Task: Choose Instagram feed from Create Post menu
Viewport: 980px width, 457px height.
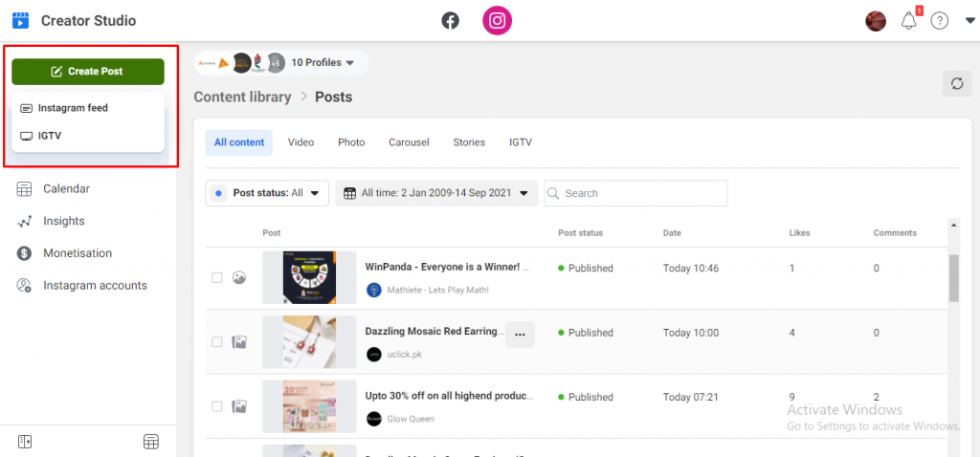Action: point(87,108)
